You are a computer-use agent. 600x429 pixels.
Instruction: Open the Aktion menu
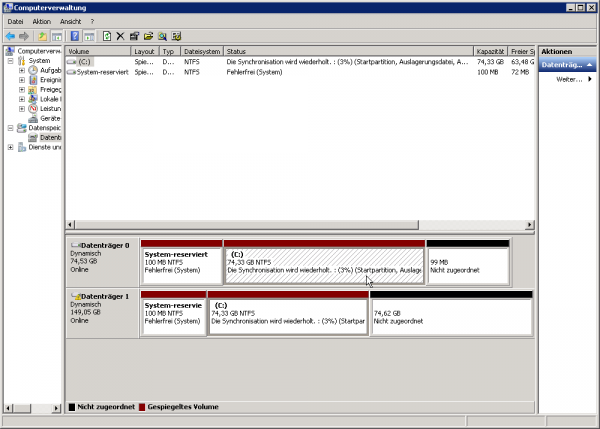(x=41, y=21)
